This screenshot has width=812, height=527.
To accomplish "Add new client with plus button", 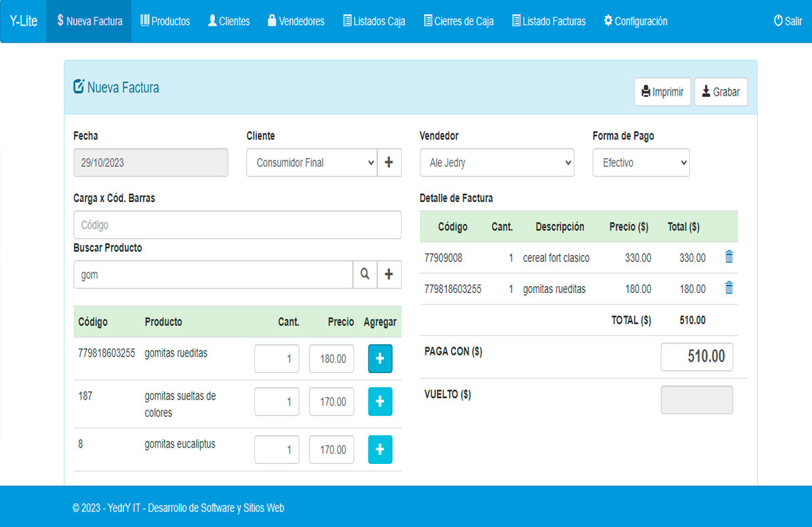I will [x=389, y=163].
